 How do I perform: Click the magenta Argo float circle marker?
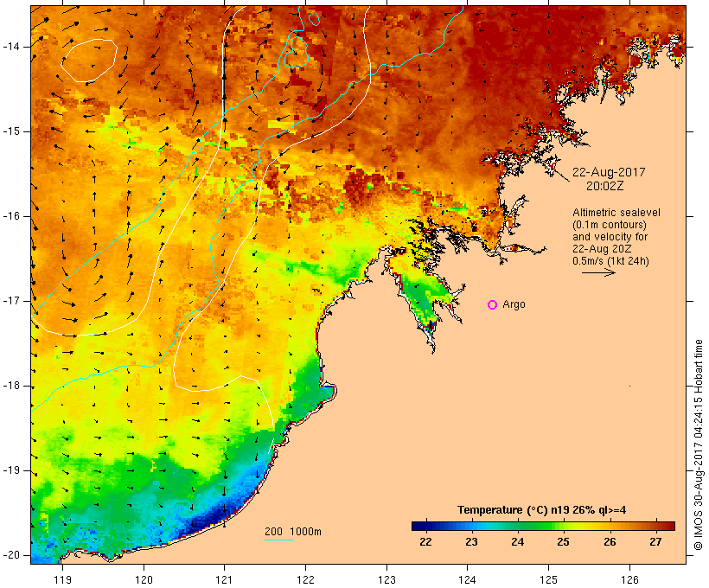point(493,305)
